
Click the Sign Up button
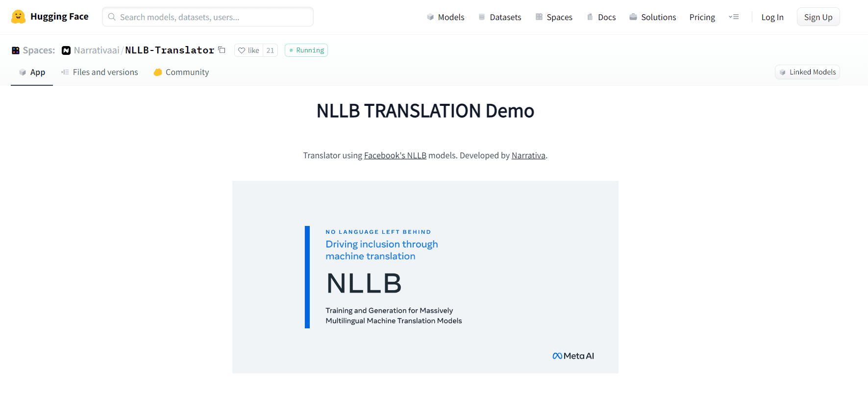[x=818, y=17]
